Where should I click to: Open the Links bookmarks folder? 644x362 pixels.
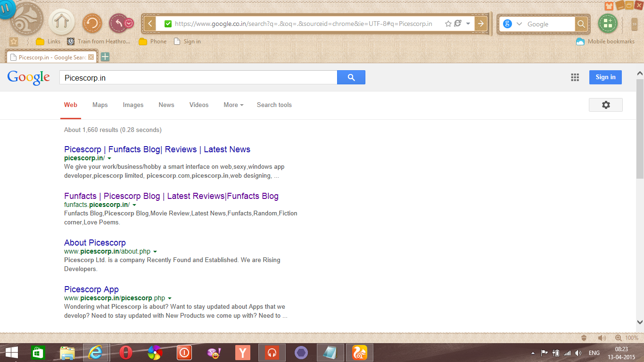pos(48,41)
